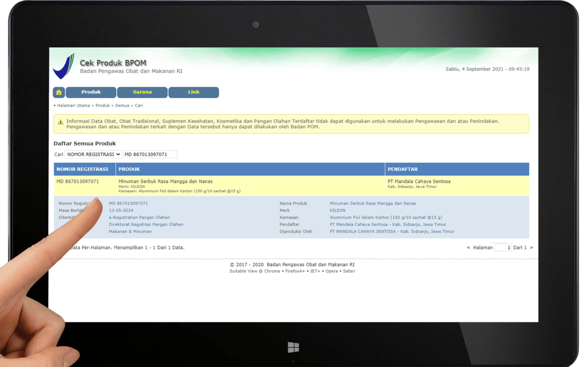Tap the Windows logo button on the tablet
Viewport: 588px width, 367px height.
coord(294,347)
